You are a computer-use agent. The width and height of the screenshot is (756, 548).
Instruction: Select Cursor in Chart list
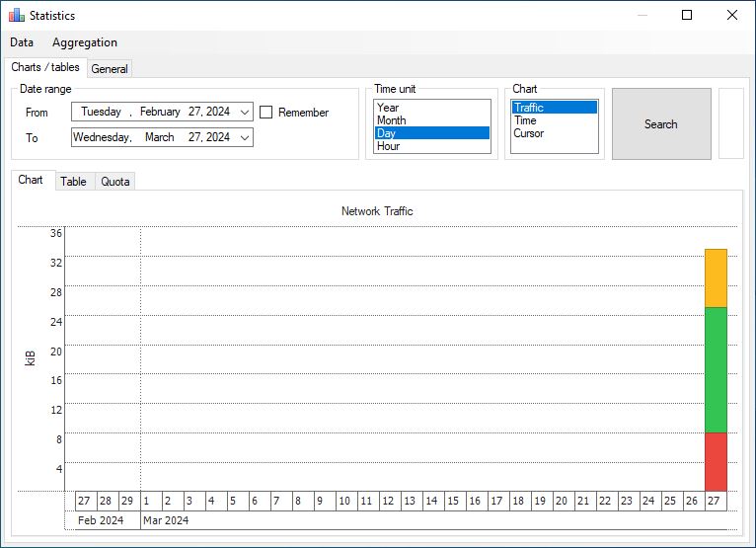pyautogui.click(x=555, y=133)
